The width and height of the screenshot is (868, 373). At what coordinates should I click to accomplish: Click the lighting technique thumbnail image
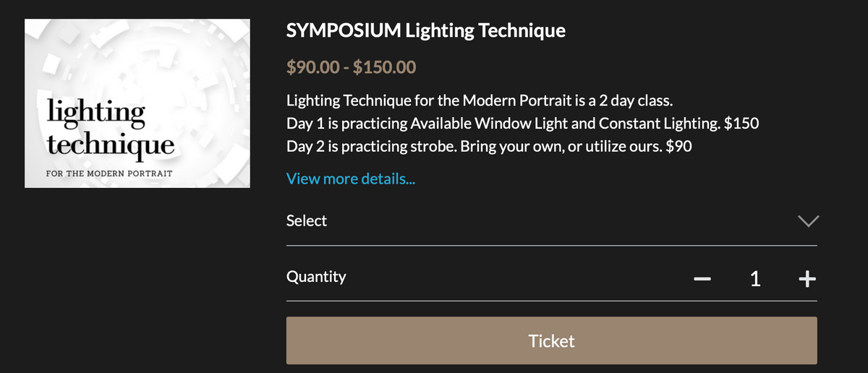tap(137, 103)
